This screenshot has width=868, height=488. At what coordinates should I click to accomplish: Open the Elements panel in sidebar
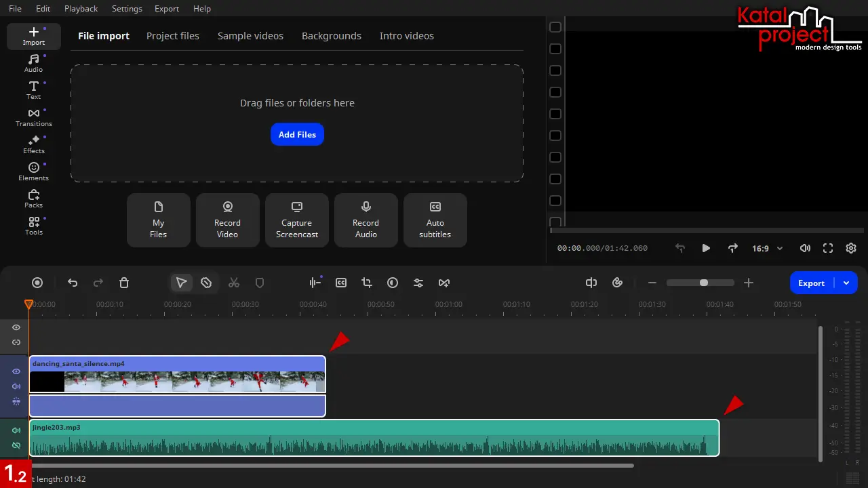[x=33, y=171]
